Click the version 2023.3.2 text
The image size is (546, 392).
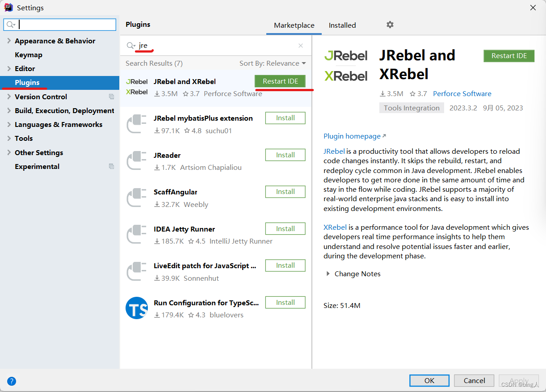click(463, 108)
